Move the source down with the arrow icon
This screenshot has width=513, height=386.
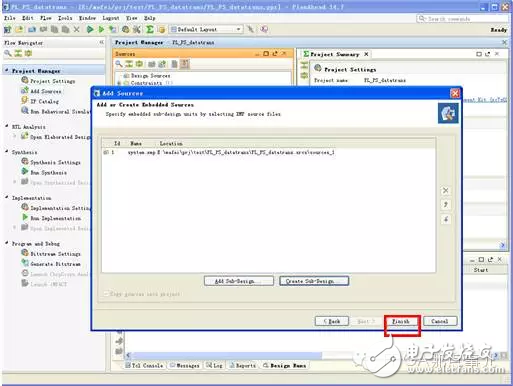pyautogui.click(x=445, y=219)
